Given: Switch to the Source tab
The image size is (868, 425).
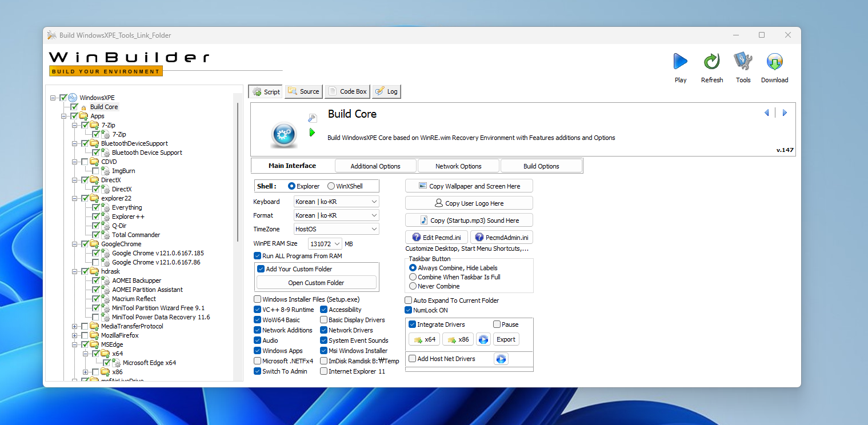Looking at the screenshot, I should click(x=303, y=91).
